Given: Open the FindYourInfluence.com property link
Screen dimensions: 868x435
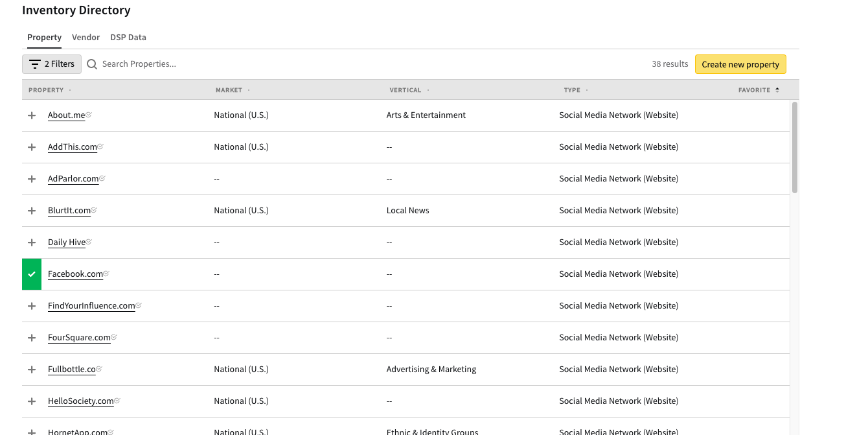Looking at the screenshot, I should pos(91,306).
